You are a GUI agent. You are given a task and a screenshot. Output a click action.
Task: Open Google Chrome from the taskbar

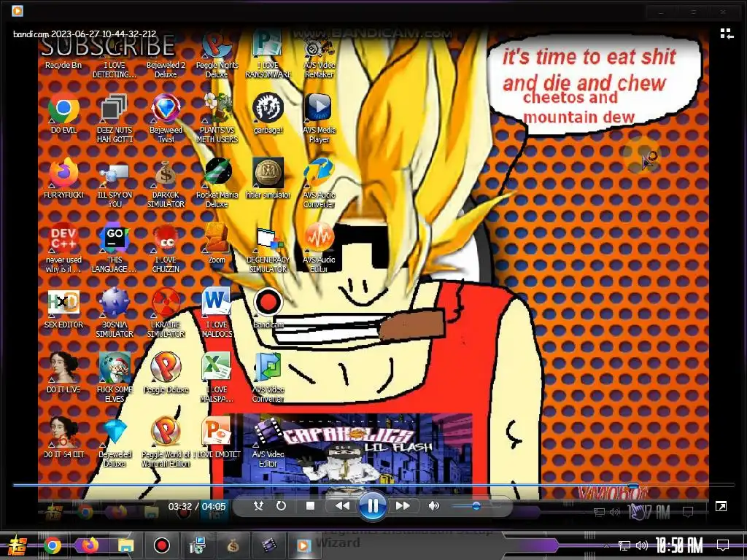52,545
